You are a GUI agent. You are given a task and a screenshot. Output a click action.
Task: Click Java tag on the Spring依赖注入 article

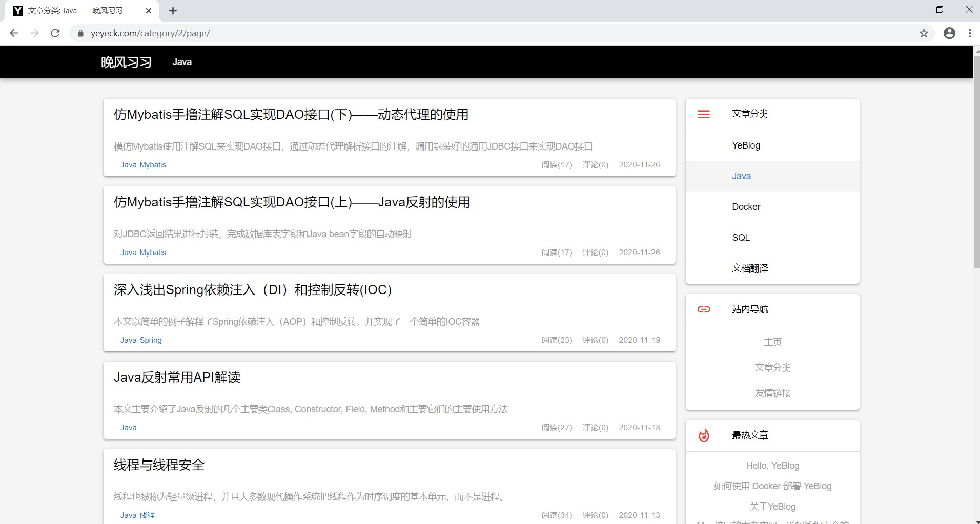point(129,340)
